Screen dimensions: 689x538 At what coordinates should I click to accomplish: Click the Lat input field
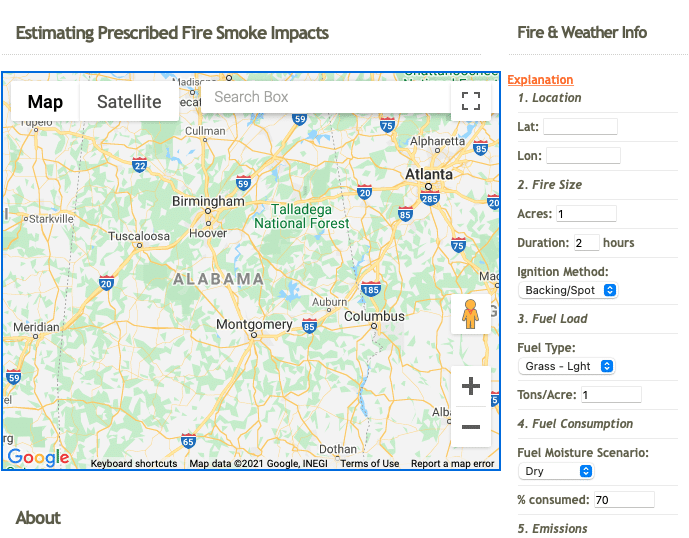[580, 127]
